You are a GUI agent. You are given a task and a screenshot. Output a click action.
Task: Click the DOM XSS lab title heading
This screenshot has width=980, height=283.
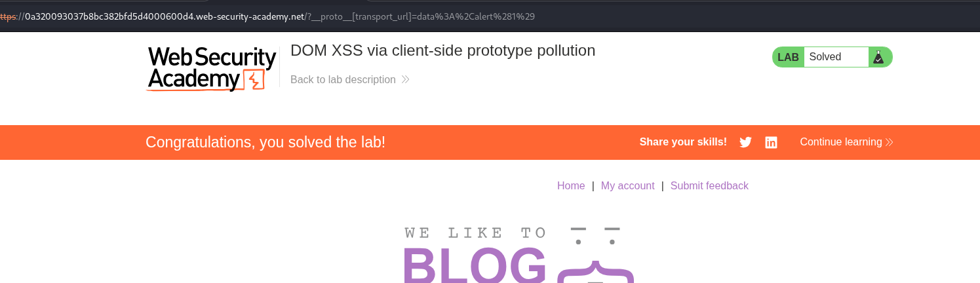pos(442,50)
